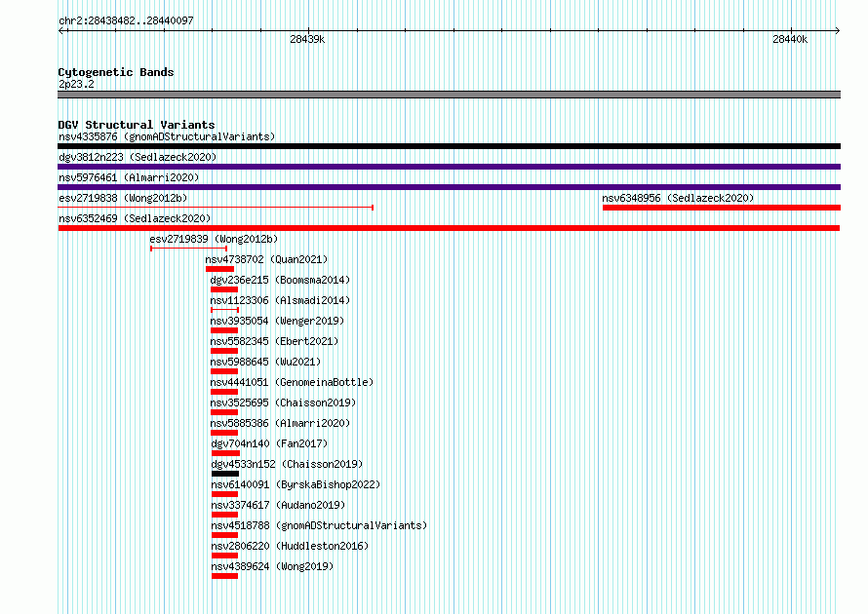Click red bar under nsv2806220
The height and width of the screenshot is (614, 868).
click(x=224, y=556)
